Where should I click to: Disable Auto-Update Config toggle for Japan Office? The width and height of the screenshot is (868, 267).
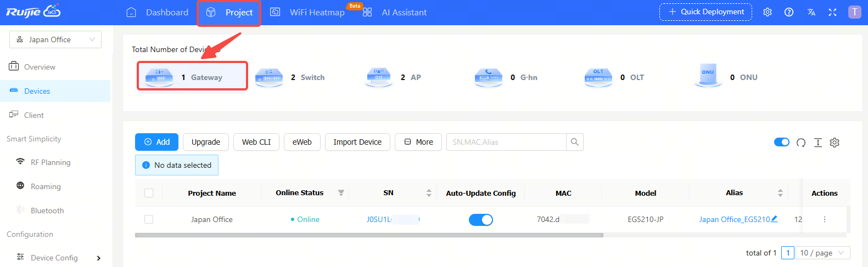tap(480, 220)
